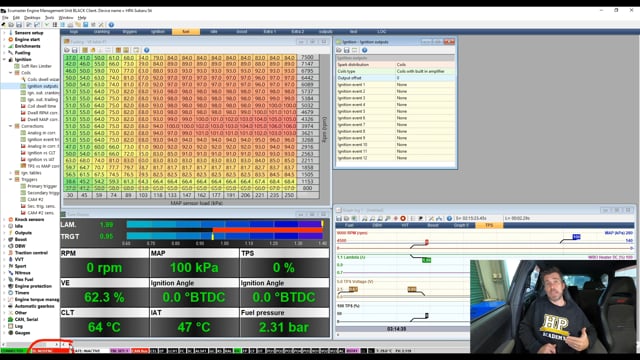
Task: Click the 7500 RPM row header
Action: 307,58
